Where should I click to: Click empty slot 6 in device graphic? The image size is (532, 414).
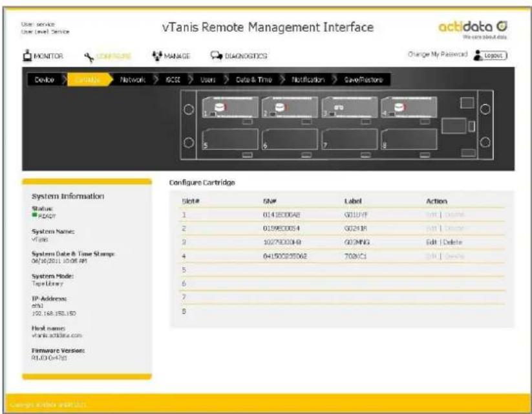[x=290, y=139]
